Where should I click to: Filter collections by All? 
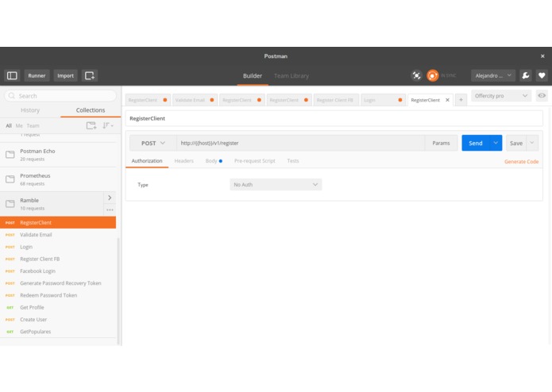click(x=9, y=126)
